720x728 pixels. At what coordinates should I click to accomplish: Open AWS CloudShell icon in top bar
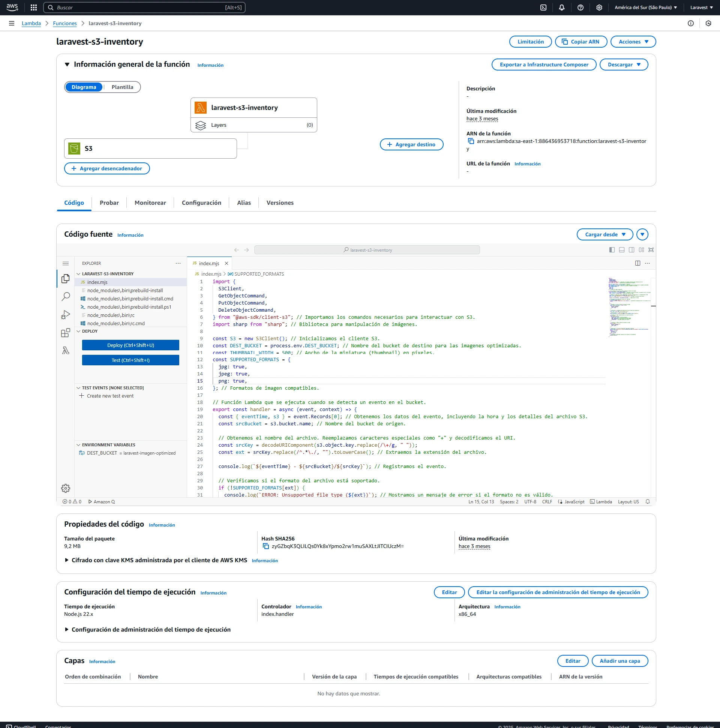tap(543, 8)
